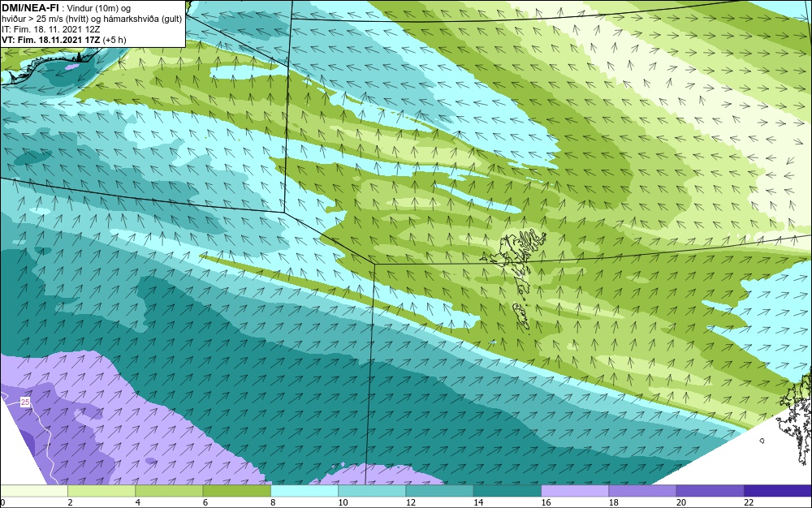Click the legend tick label '12'
812x508 pixels.
click(x=411, y=502)
